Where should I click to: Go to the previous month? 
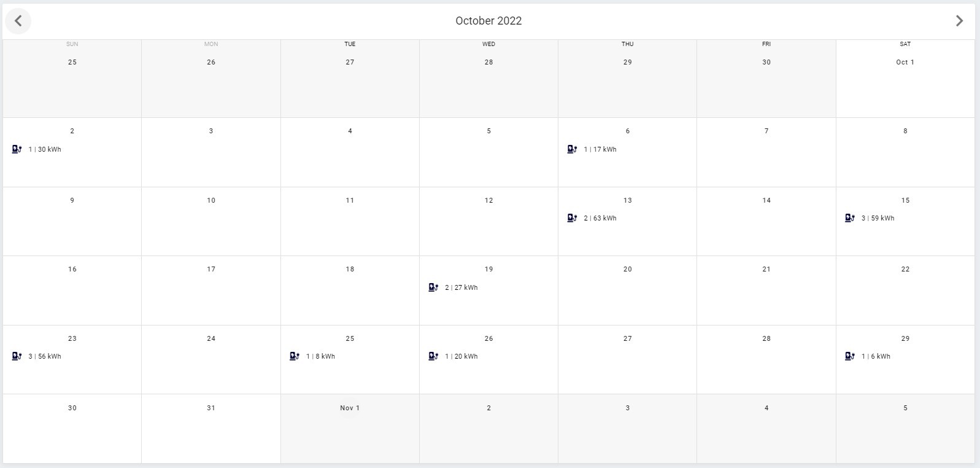pos(18,21)
